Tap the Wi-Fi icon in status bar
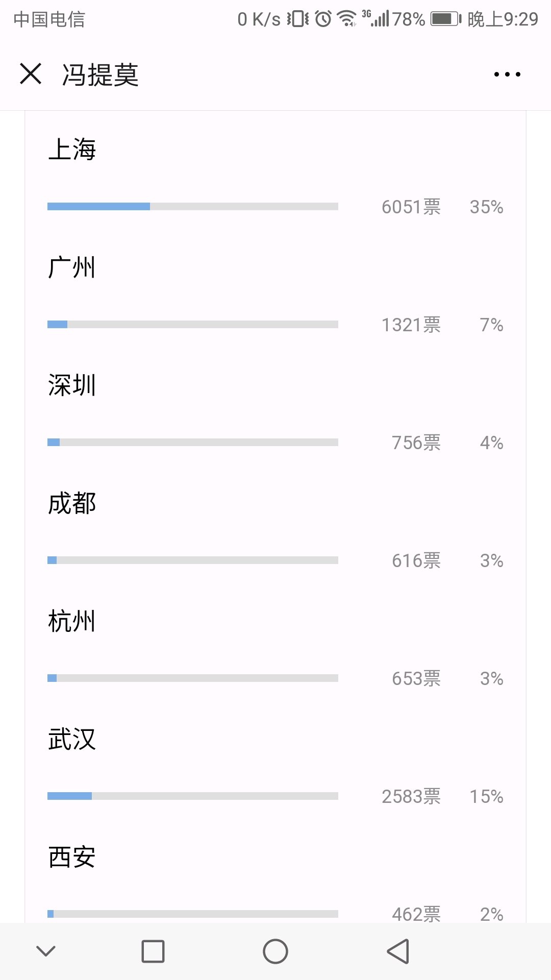 coord(347,19)
